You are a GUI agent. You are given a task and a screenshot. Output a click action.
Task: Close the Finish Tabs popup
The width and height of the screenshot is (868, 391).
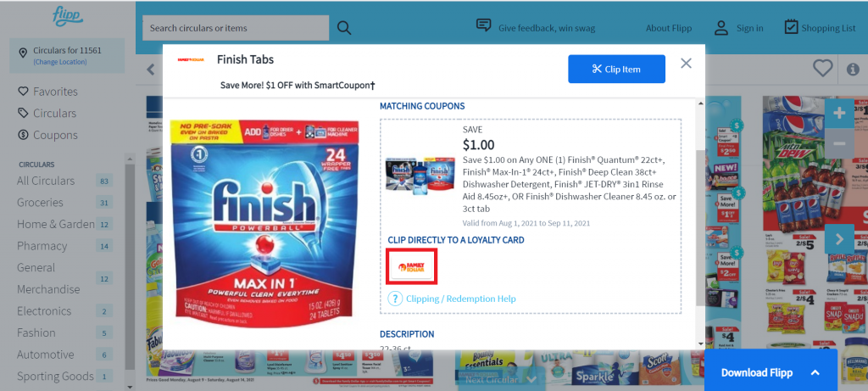(x=686, y=63)
